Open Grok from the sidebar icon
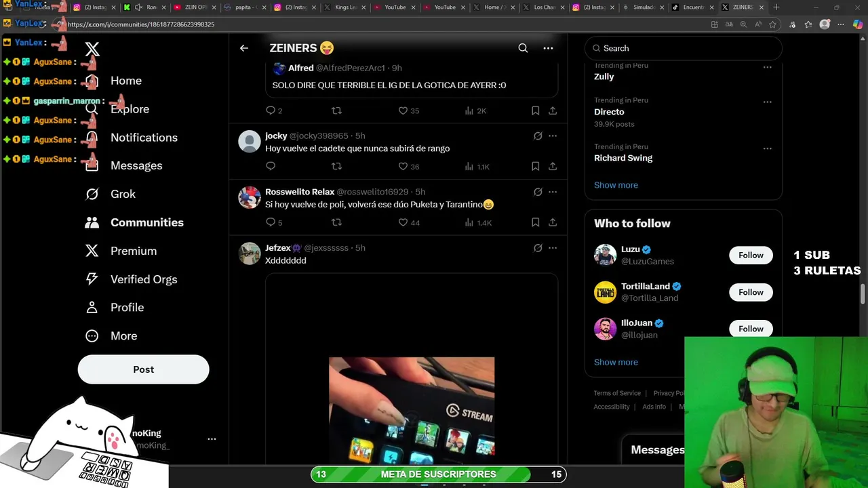868x488 pixels. pos(92,194)
